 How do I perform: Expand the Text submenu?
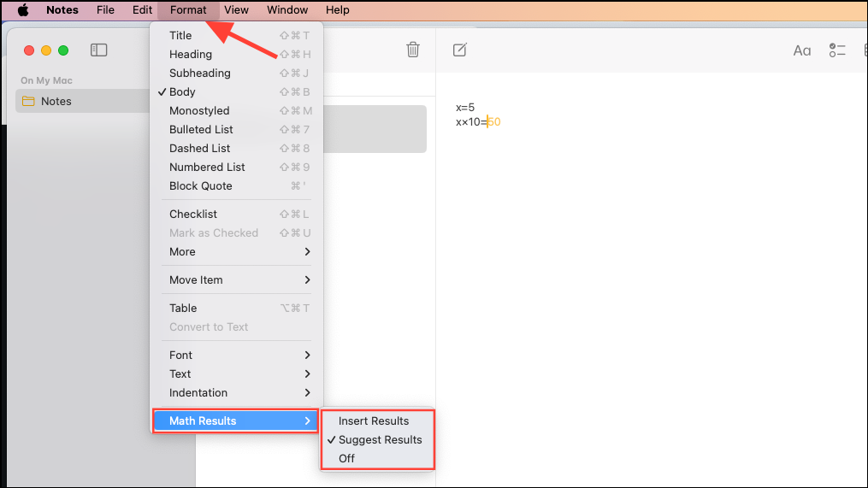(x=236, y=374)
